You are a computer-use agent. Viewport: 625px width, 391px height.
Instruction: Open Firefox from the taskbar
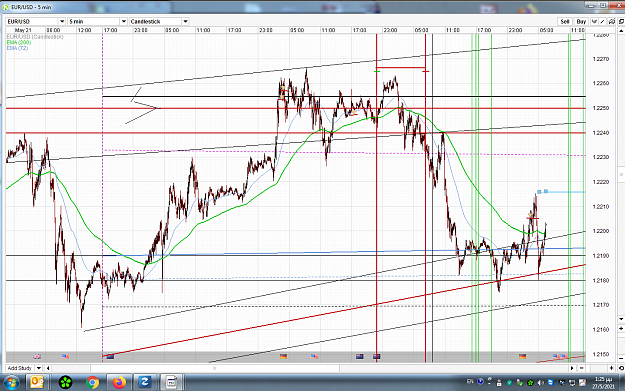[x=119, y=383]
